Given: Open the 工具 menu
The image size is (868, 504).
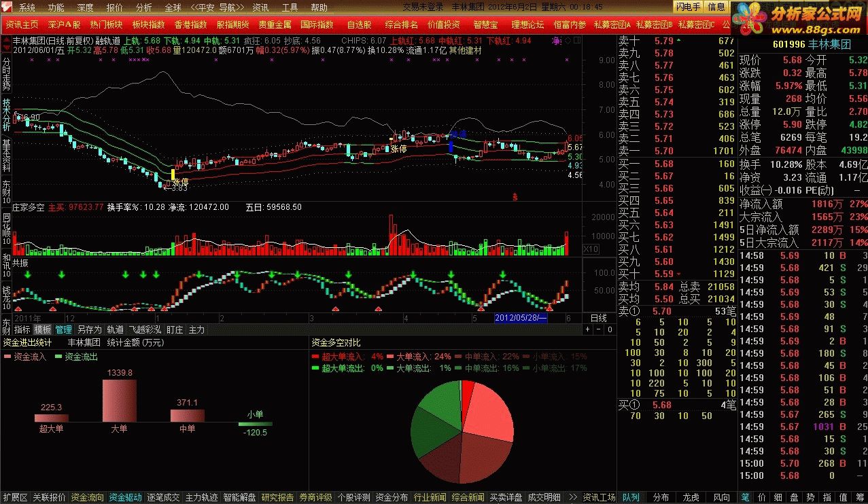Looking at the screenshot, I should (290, 7).
